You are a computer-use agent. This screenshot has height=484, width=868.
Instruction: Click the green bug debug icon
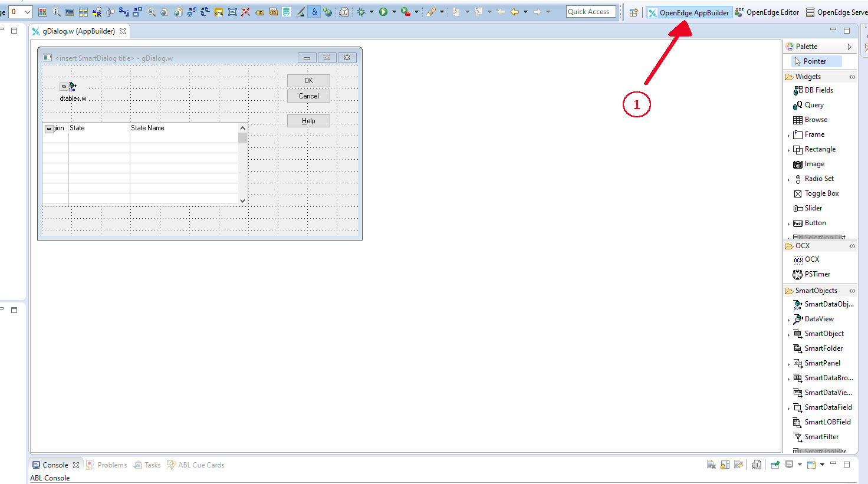[x=361, y=12]
